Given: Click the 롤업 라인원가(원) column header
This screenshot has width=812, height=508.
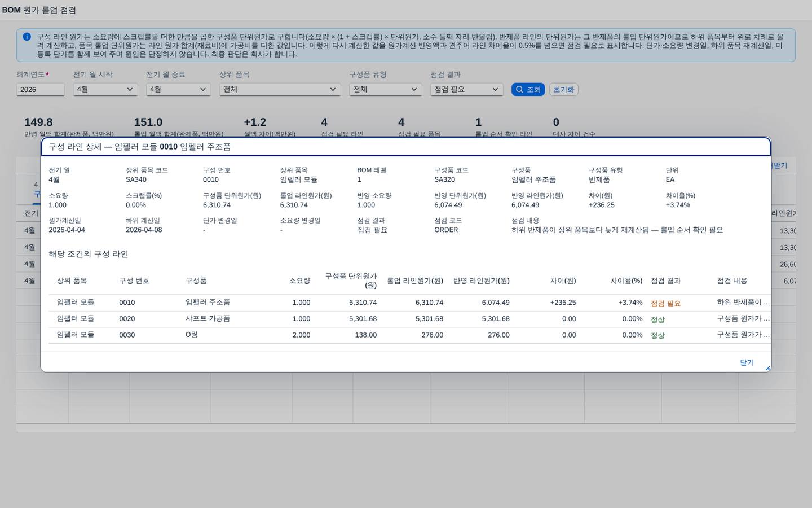Looking at the screenshot, I should point(415,281).
